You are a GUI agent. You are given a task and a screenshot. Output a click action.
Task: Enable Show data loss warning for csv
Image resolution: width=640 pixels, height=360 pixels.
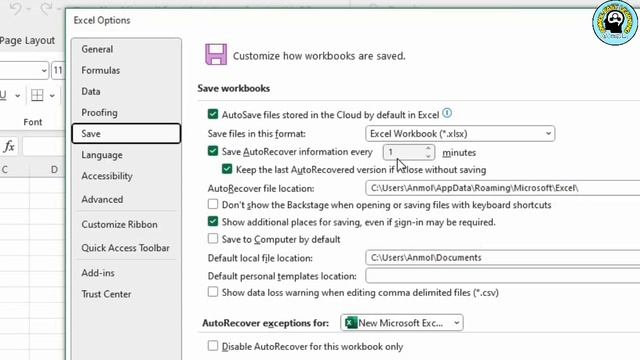point(213,292)
